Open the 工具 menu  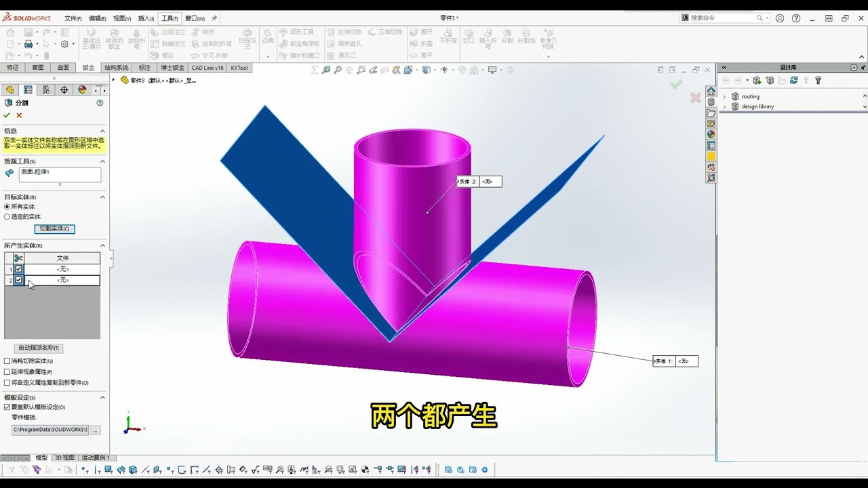pyautogui.click(x=170, y=18)
